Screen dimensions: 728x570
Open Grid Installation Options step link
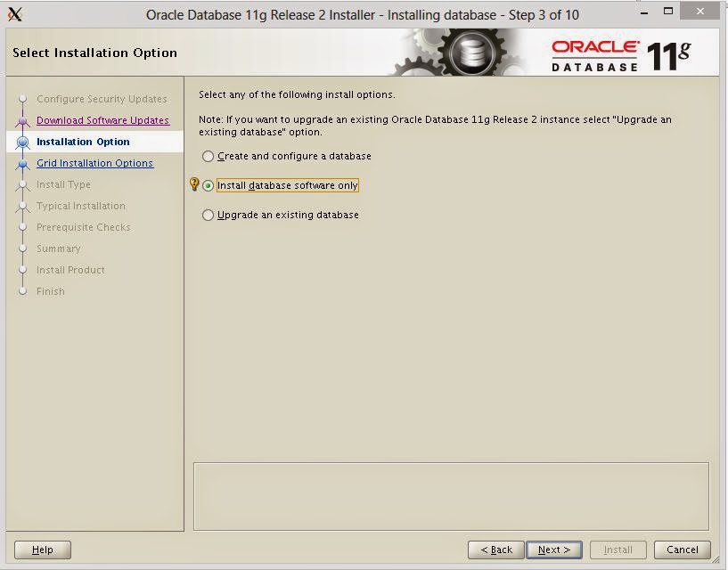tap(94, 163)
